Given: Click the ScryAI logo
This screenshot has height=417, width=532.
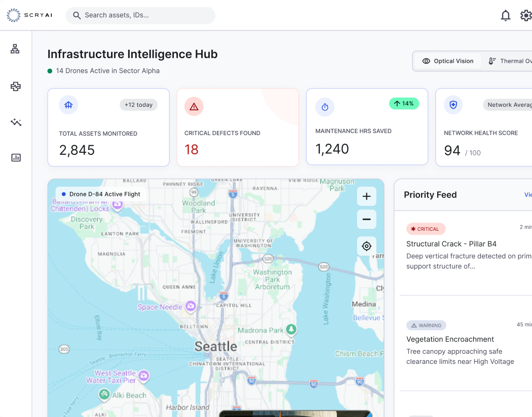Looking at the screenshot, I should pyautogui.click(x=29, y=15).
